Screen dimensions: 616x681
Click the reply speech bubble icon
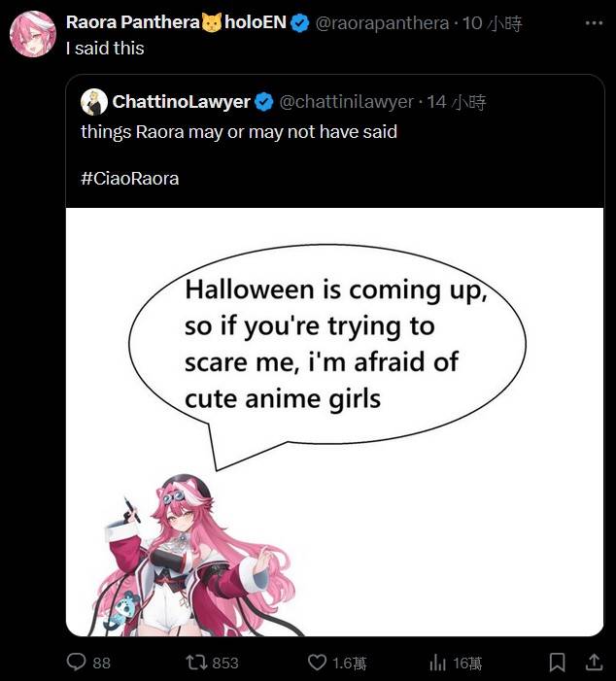(77, 663)
